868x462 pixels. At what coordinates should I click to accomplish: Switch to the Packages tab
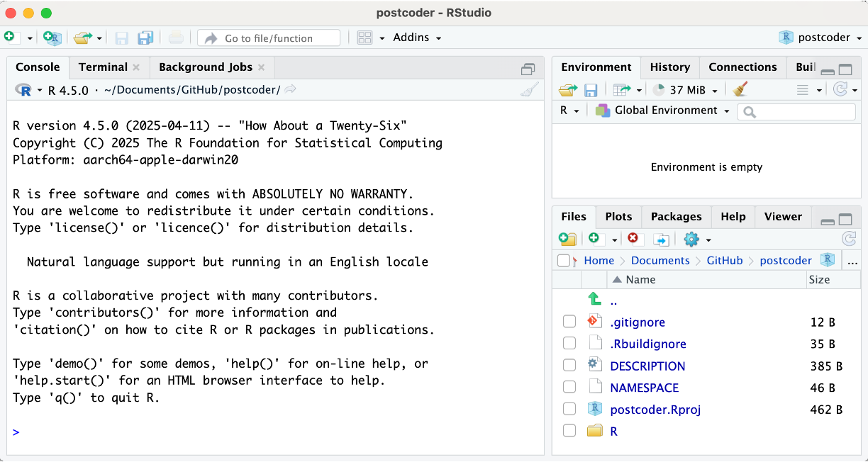[676, 217]
